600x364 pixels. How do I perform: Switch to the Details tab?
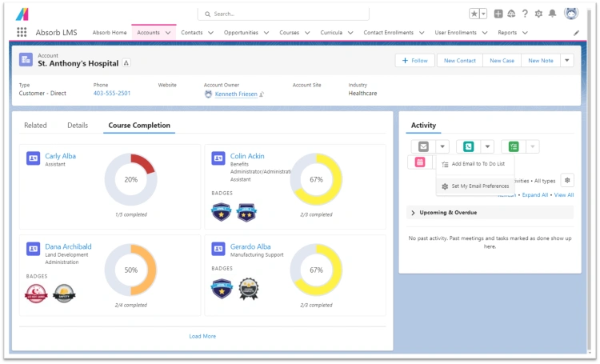click(x=78, y=126)
